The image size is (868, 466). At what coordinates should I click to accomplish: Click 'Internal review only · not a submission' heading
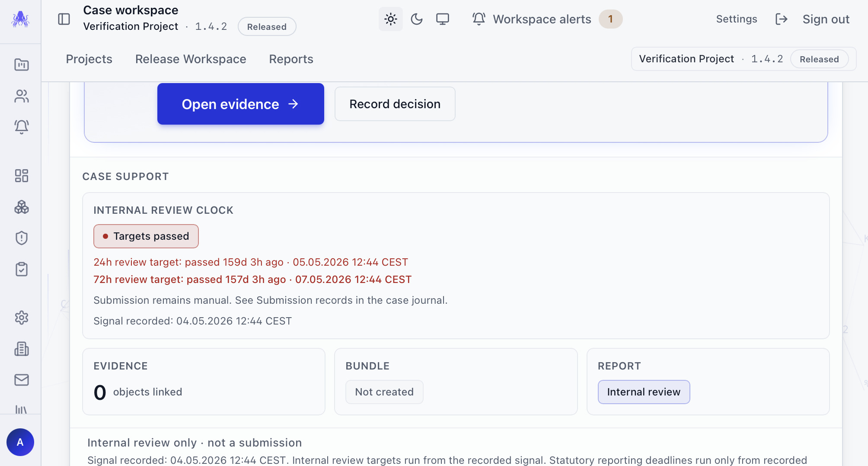tap(195, 443)
